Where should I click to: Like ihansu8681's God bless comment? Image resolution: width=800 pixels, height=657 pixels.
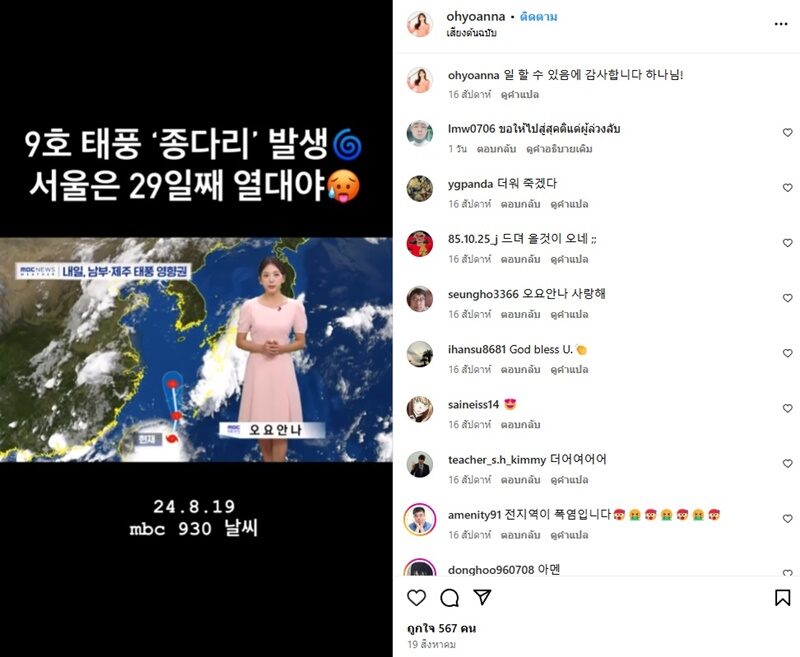pyautogui.click(x=787, y=353)
